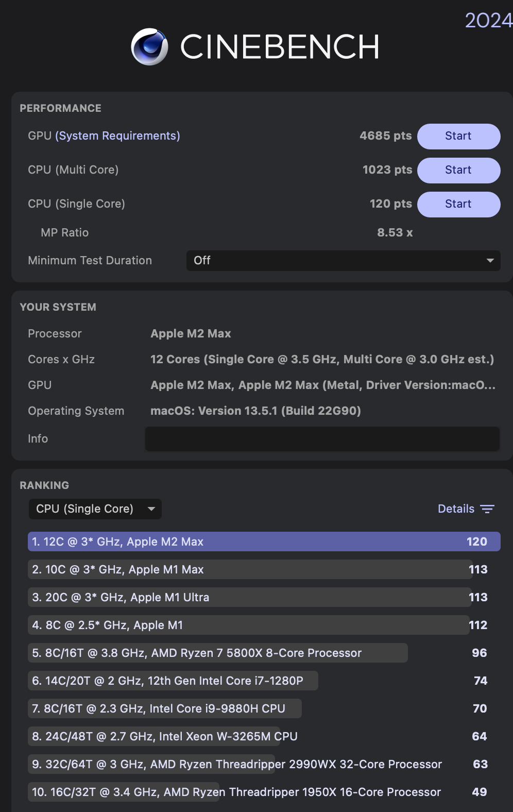The height and width of the screenshot is (812, 513).
Task: Click the 8C Apple M1 ranking bar
Action: pos(248,625)
